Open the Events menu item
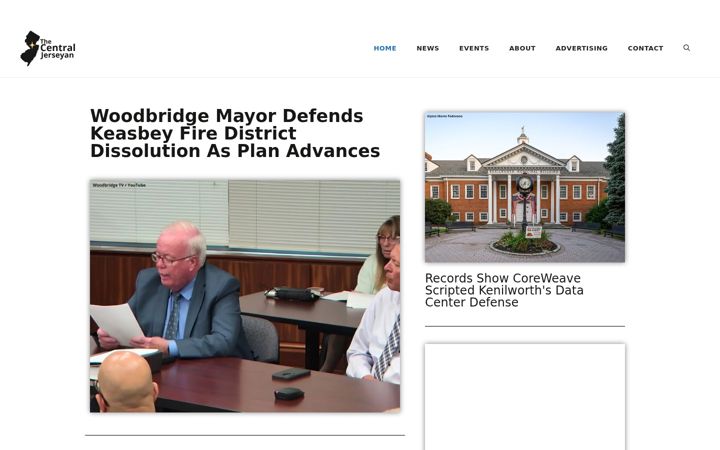Viewport: 720px width, 450px height. click(x=474, y=48)
